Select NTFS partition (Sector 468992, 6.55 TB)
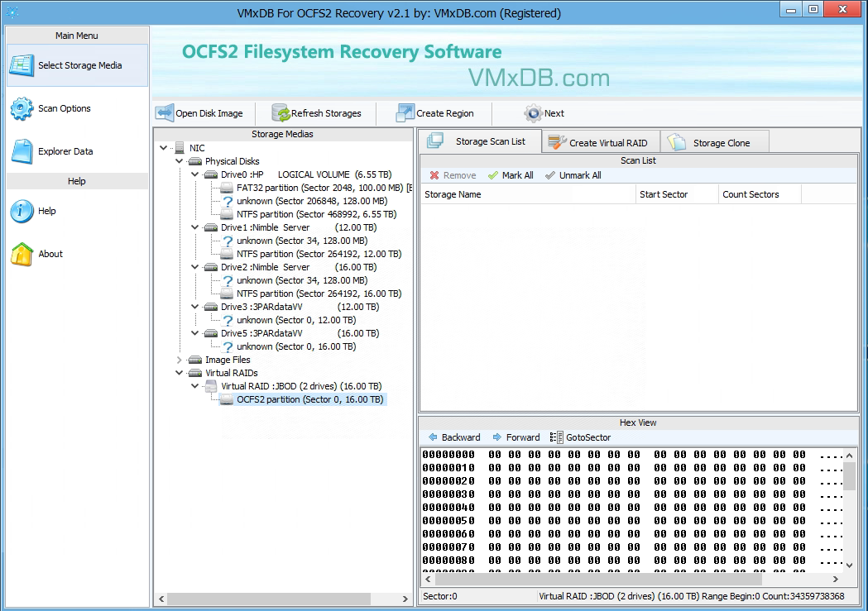Screen dimensions: 868x611 317,214
